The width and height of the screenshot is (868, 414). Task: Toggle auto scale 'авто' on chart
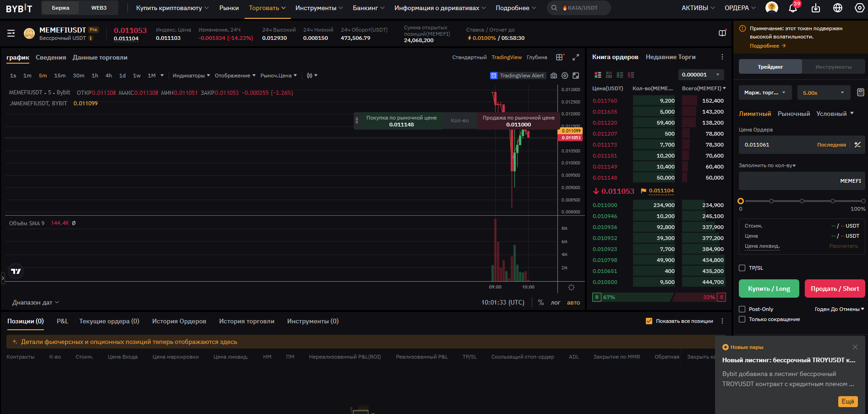coord(573,302)
